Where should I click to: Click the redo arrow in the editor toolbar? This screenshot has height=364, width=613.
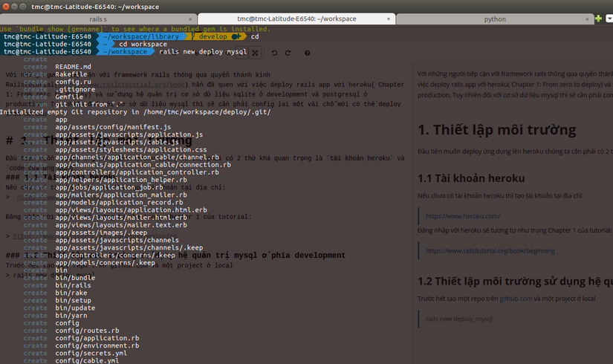pos(288,53)
